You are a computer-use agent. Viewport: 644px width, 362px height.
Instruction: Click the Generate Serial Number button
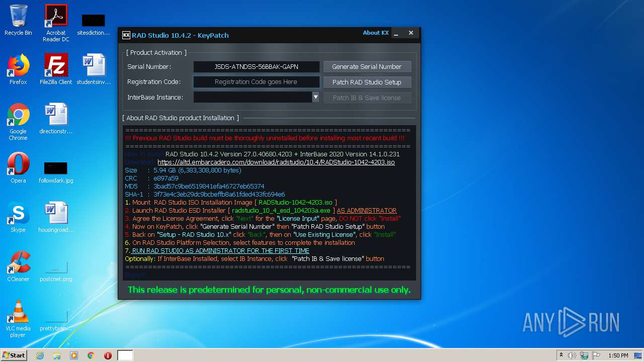pos(367,66)
